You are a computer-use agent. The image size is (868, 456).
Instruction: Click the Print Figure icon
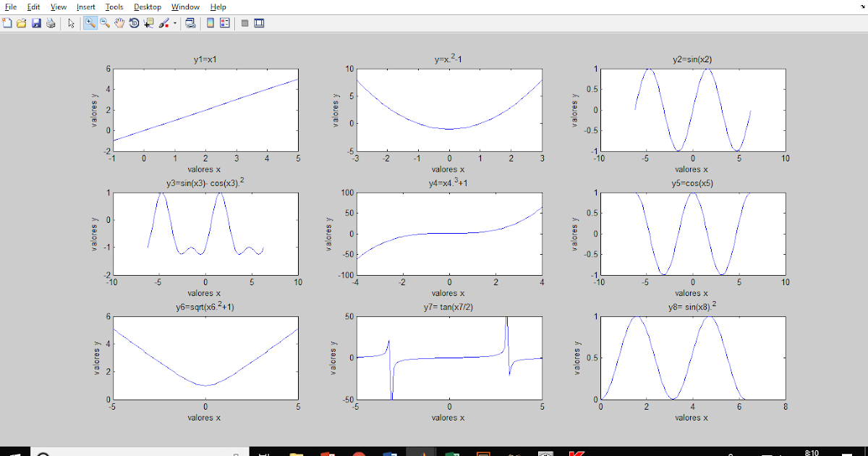(49, 22)
